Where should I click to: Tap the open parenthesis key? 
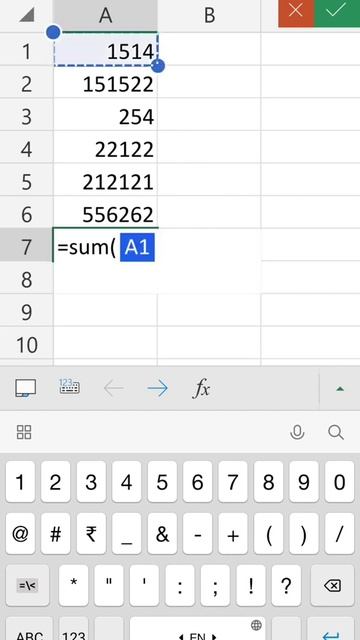269,534
